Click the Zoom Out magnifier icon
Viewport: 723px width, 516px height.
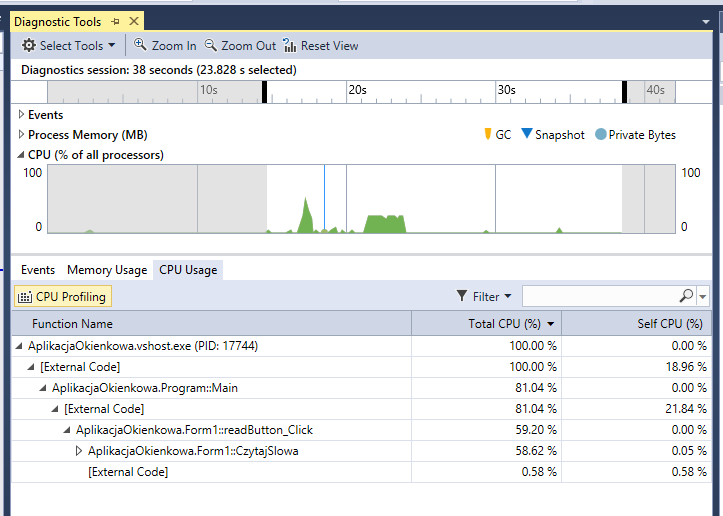pos(211,45)
